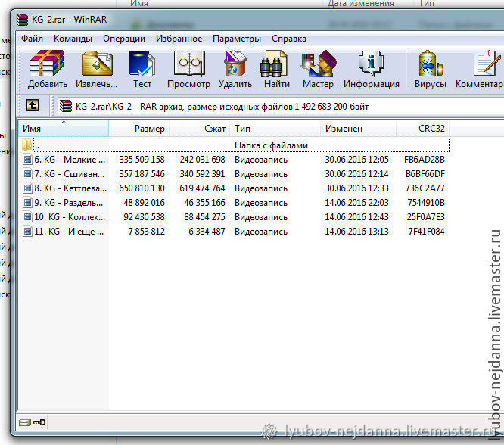This screenshot has width=504, height=445.
Task: Open the Избранное menu
Action: tap(179, 39)
